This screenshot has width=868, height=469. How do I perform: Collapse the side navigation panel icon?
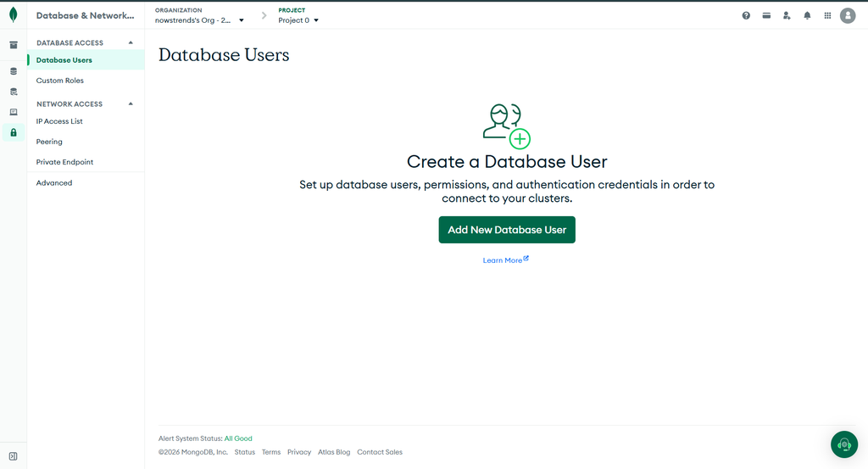pos(14,456)
